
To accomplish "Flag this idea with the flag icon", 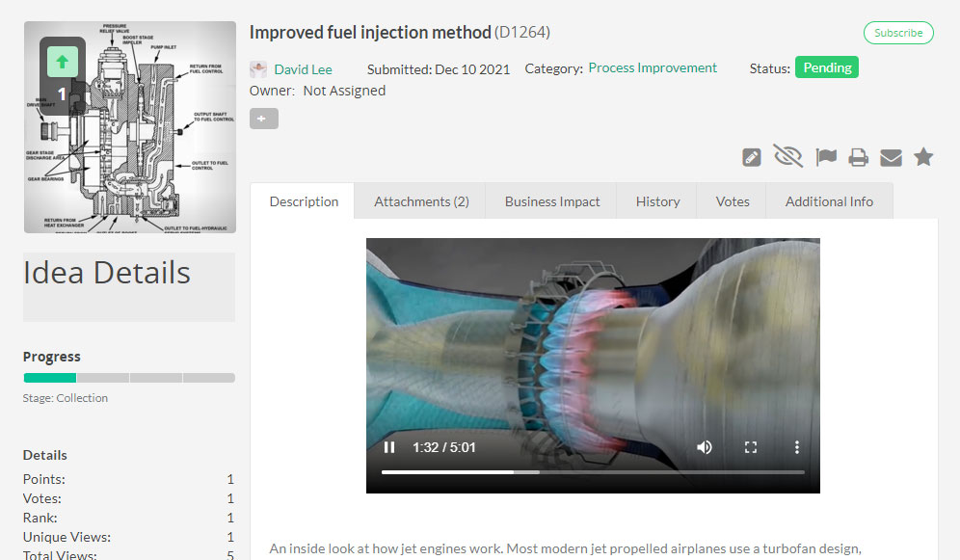I will pyautogui.click(x=826, y=157).
